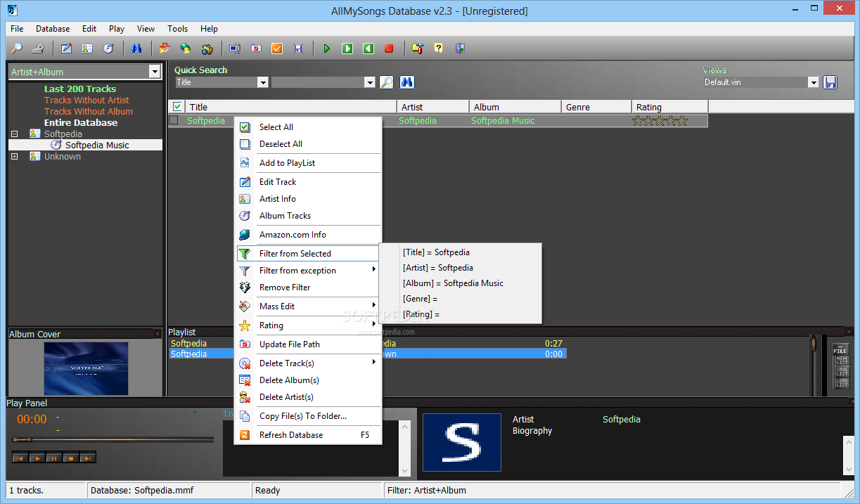This screenshot has width=860, height=504.
Task: Open the Database menu
Action: pos(53,29)
